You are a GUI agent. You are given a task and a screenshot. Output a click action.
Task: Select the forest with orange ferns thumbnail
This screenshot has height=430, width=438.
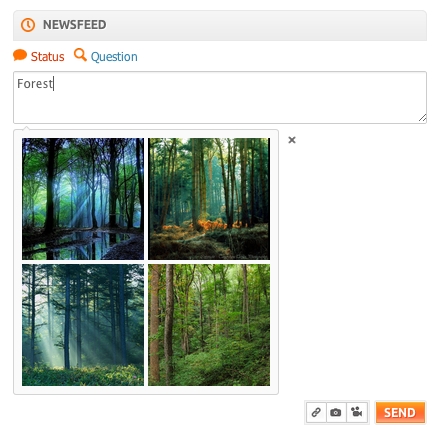point(209,199)
